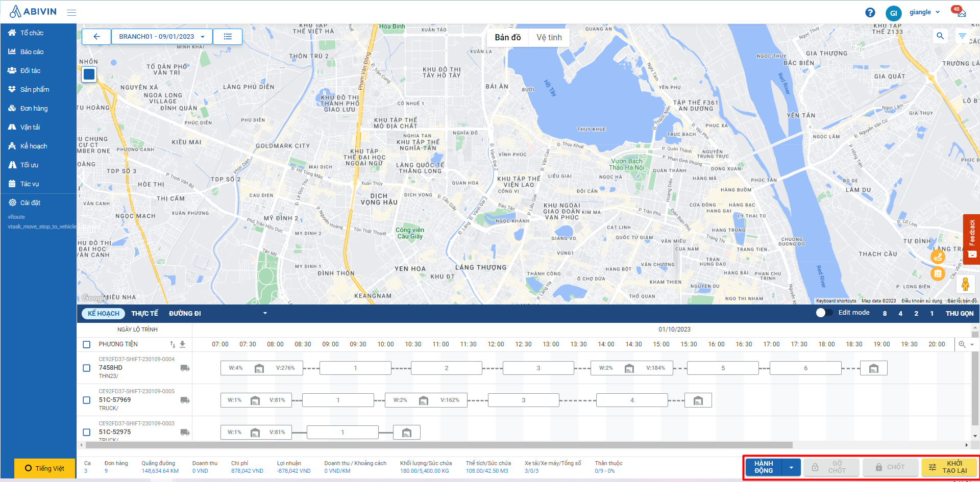Click the ending warehouse icon on 7458HD route

(x=874, y=368)
